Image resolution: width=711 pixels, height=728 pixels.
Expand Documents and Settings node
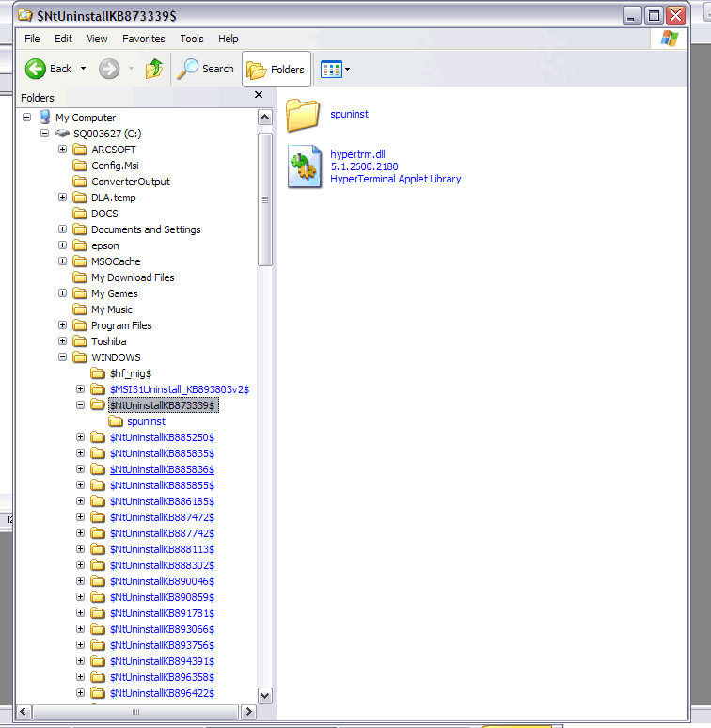tap(62, 229)
